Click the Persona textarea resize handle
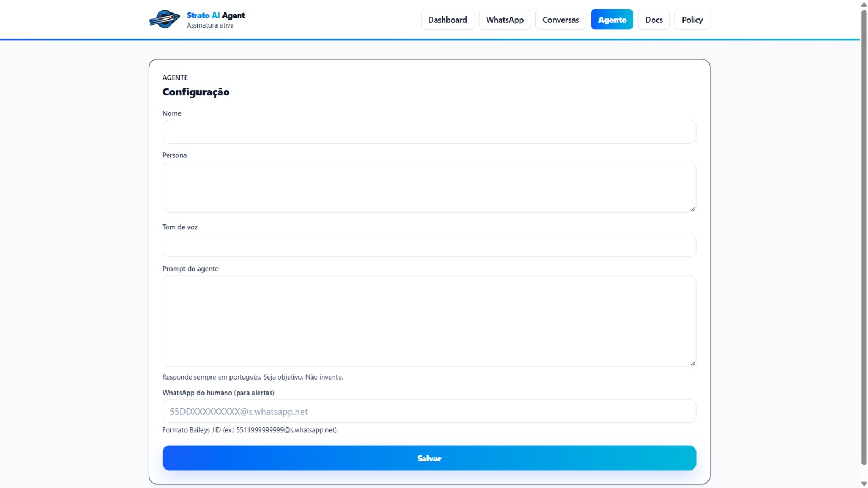The width and height of the screenshot is (868, 488). [x=693, y=209]
